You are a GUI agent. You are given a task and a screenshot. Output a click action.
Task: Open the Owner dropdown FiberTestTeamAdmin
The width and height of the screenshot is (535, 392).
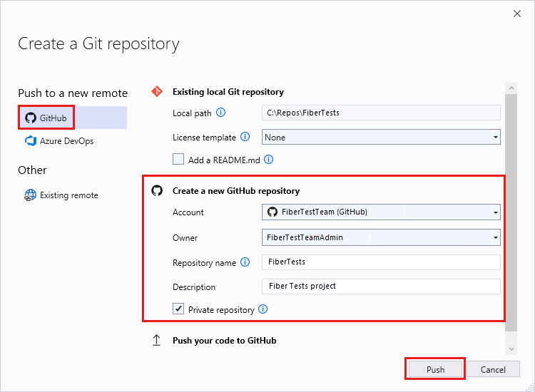(381, 238)
